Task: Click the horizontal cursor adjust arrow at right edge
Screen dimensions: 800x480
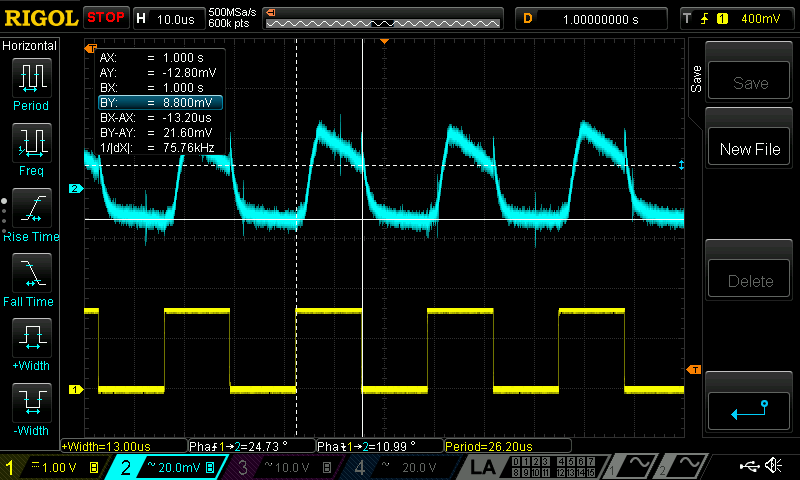Action: pyautogui.click(x=681, y=165)
